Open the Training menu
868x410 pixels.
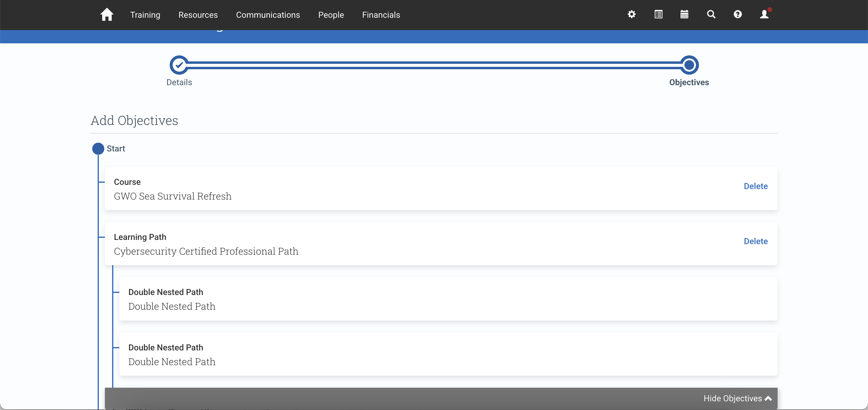tap(145, 15)
